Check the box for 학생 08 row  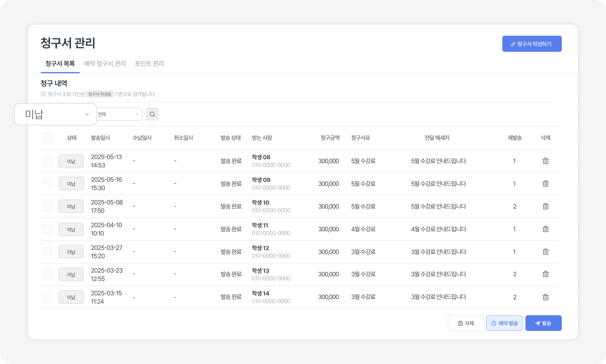tap(47, 161)
